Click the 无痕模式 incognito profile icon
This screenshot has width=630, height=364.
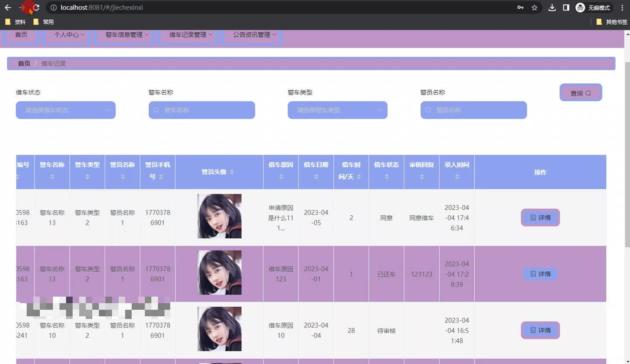(x=581, y=7)
